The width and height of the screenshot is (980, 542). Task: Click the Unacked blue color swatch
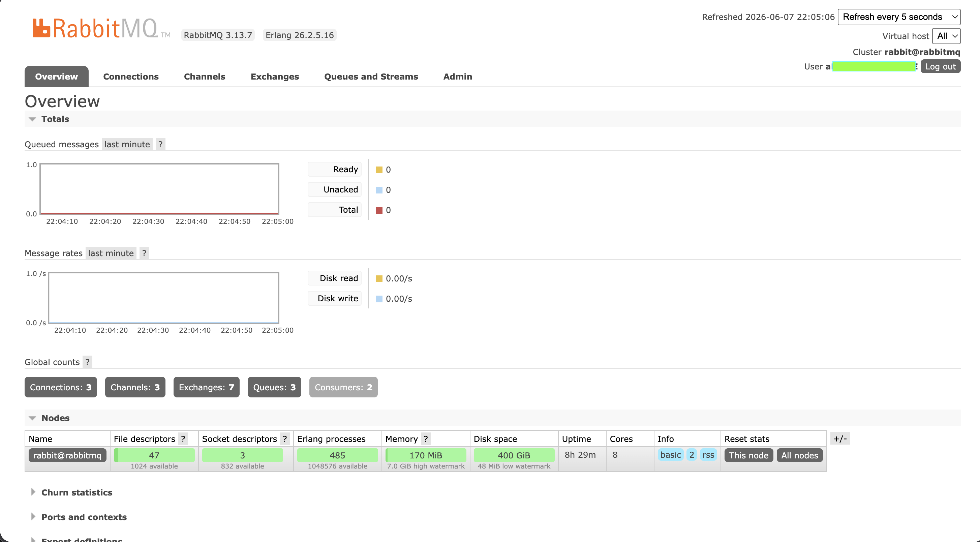coord(379,190)
